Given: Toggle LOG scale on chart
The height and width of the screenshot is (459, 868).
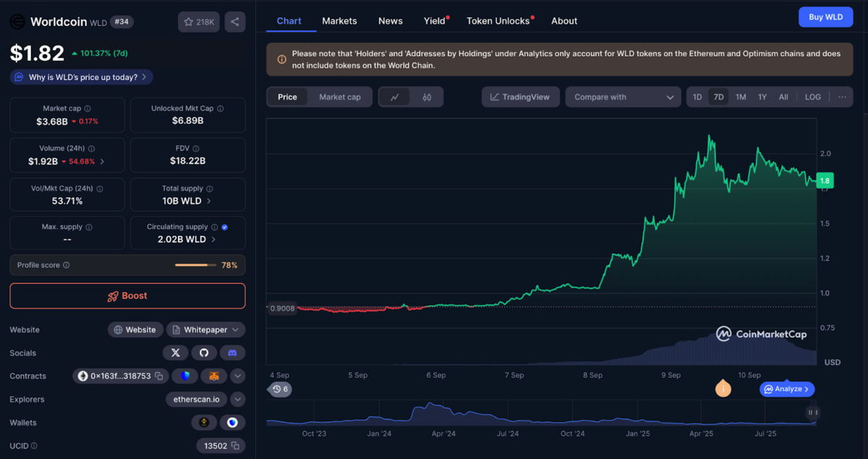Looking at the screenshot, I should pos(813,97).
